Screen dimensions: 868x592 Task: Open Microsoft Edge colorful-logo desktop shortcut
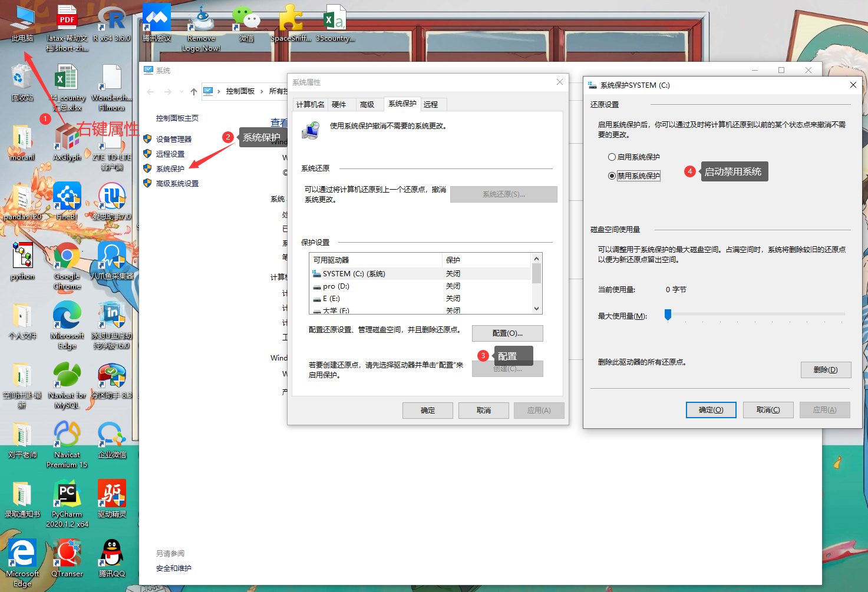click(x=67, y=325)
